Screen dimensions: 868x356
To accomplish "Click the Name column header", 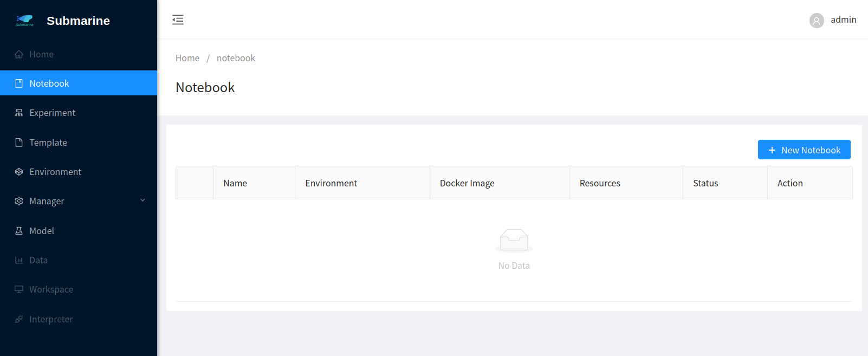I will point(235,183).
